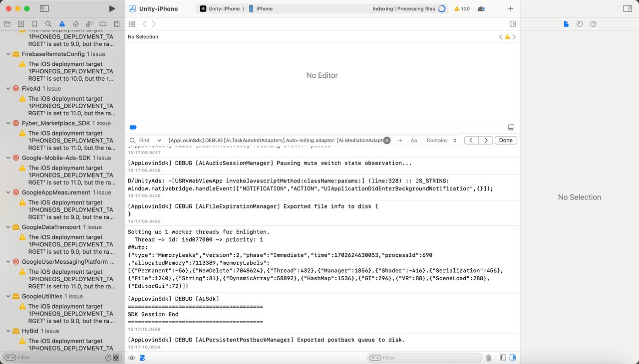The image size is (639, 364).
Task: Toggle the console pane view
Action: (x=512, y=358)
